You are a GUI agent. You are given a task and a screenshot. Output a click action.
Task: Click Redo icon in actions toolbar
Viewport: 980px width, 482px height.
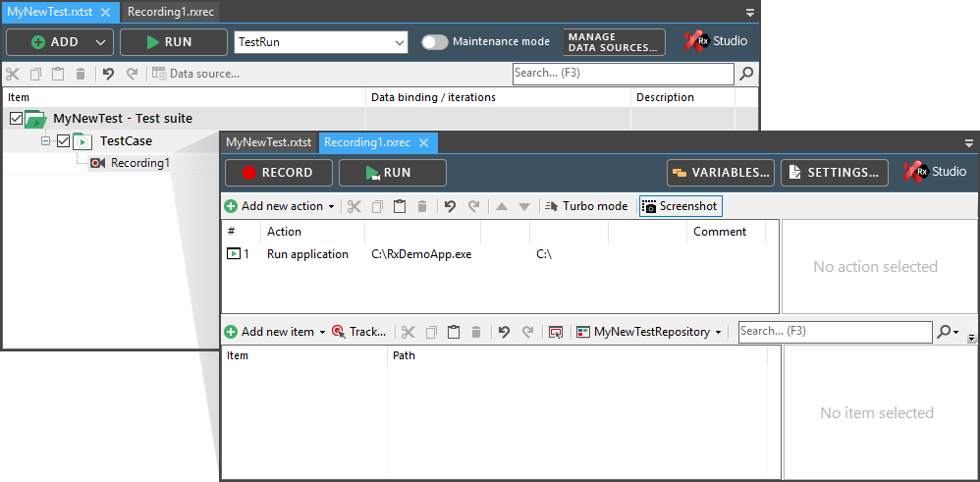coord(473,206)
